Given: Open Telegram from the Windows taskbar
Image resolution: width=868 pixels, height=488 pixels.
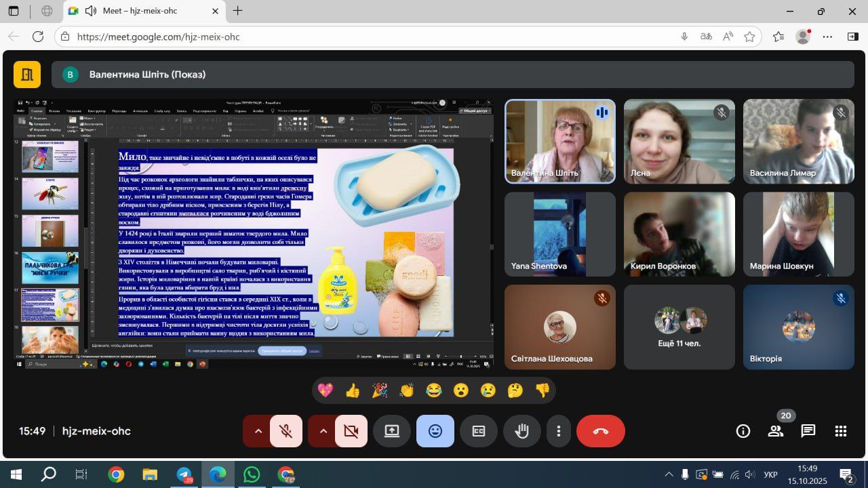Looking at the screenshot, I should pos(184,474).
